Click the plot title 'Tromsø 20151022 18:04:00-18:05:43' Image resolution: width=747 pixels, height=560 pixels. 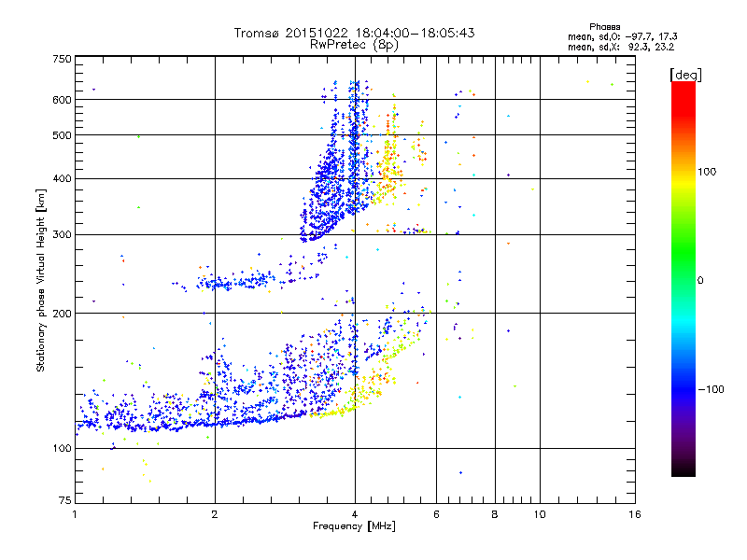(354, 33)
